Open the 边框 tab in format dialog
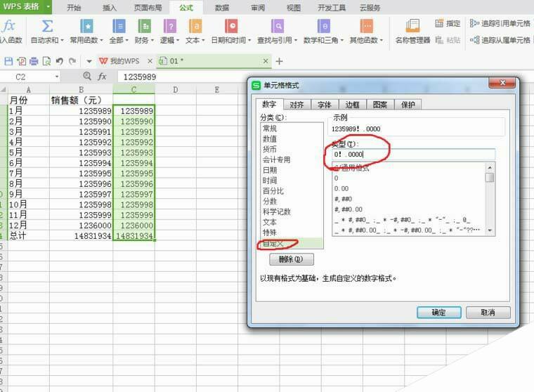 click(352, 105)
